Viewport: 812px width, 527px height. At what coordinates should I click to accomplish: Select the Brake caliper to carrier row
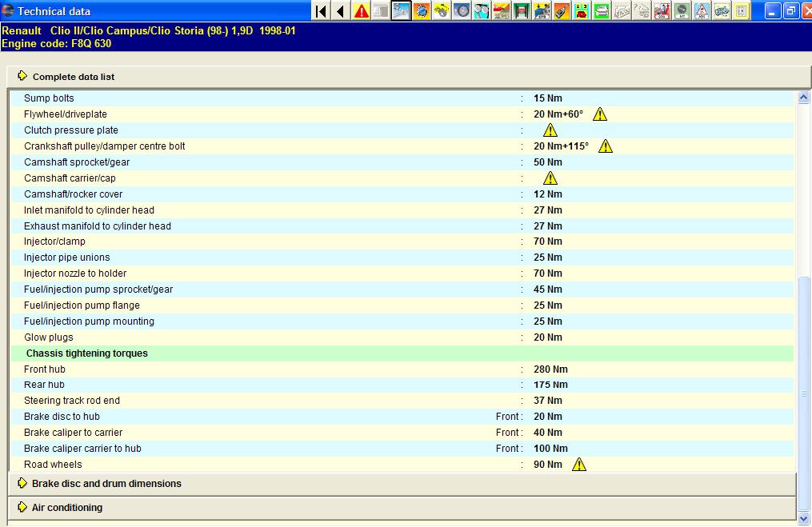pyautogui.click(x=402, y=433)
